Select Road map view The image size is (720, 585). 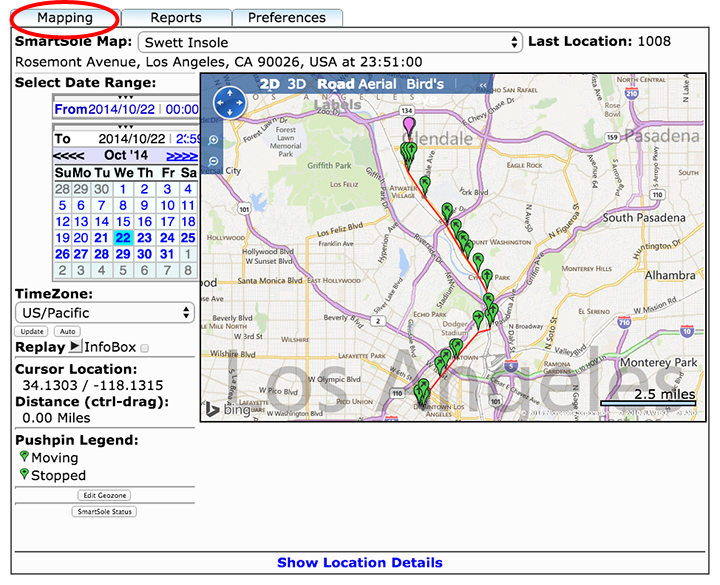[334, 84]
